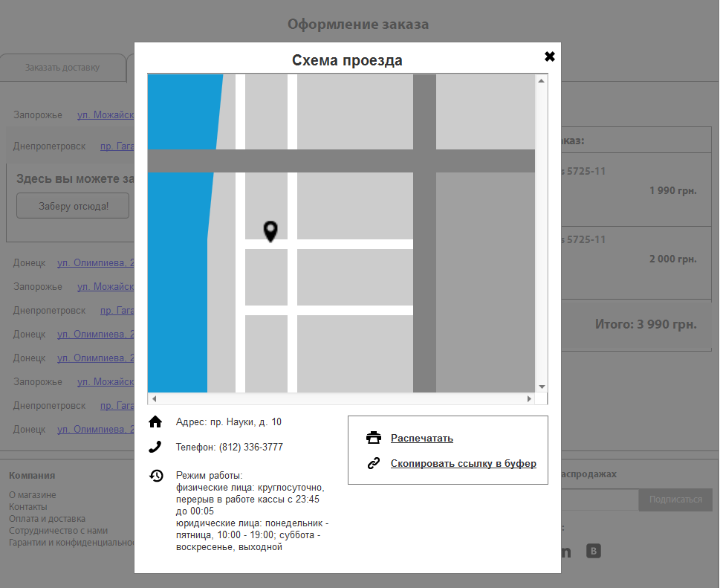Open the Контакты footer link
The height and width of the screenshot is (588, 720).
coord(28,507)
